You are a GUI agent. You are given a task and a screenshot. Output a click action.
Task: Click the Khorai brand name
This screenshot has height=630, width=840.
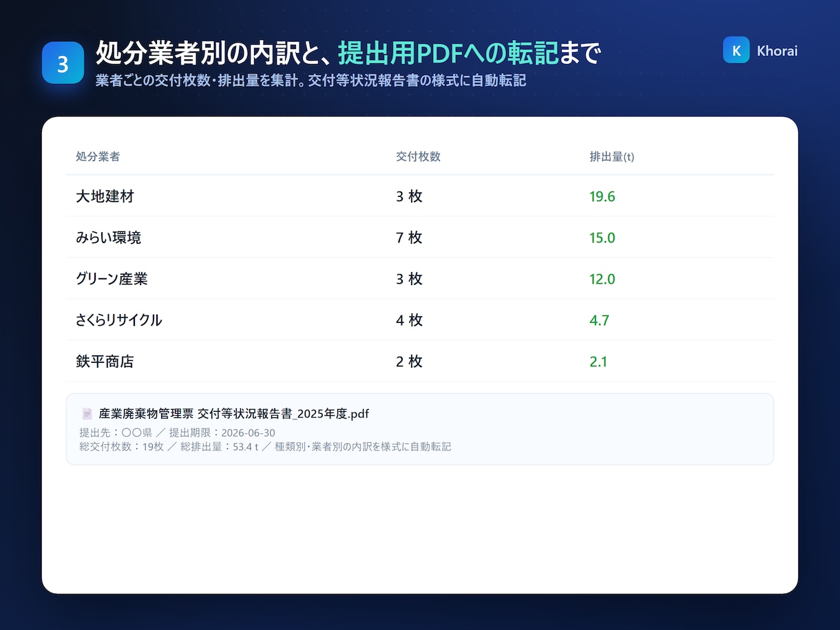(777, 51)
